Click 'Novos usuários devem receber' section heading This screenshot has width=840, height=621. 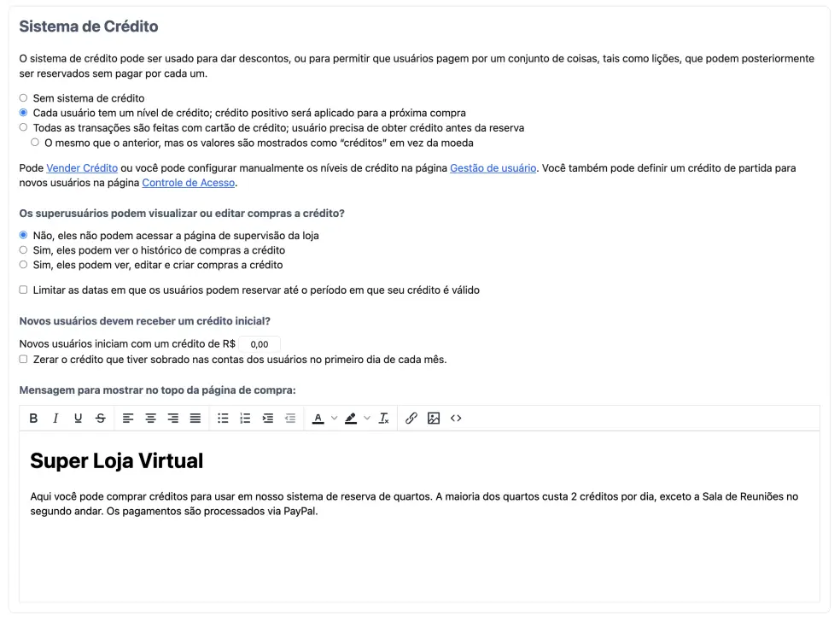point(144,321)
